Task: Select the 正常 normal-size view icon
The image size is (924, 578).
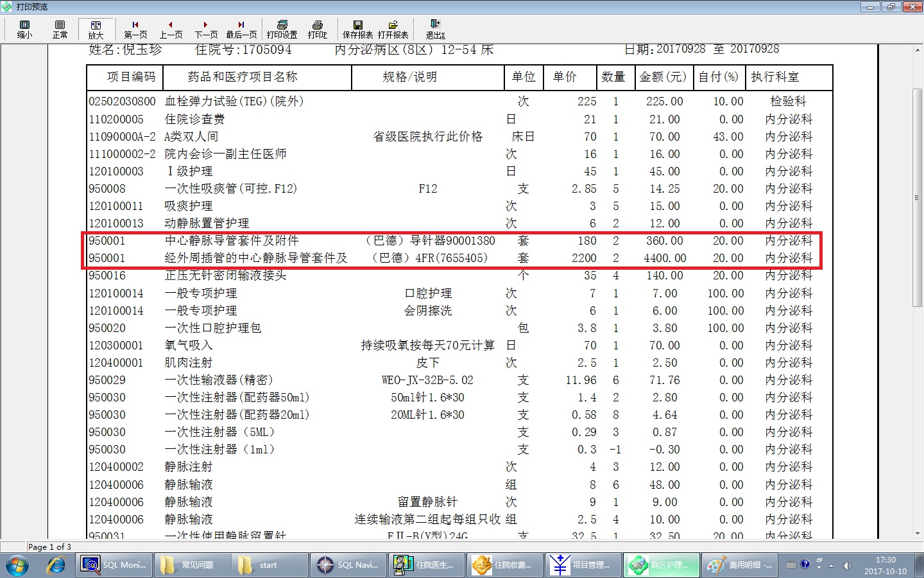Action: click(60, 30)
